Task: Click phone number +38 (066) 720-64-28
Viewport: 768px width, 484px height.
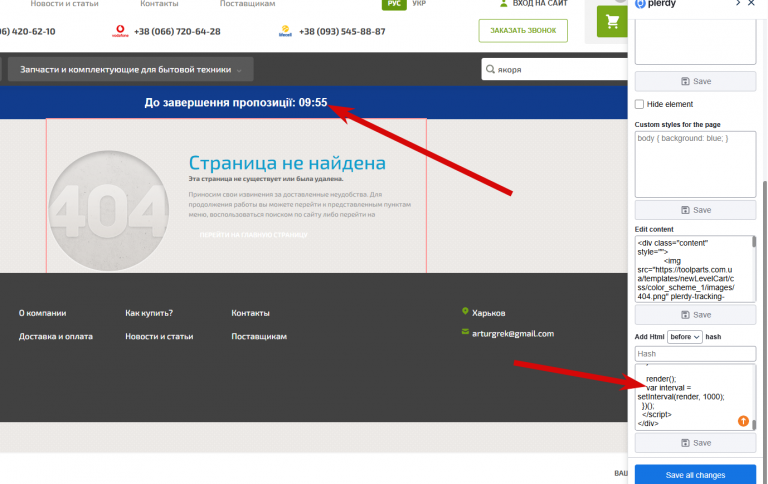Action: click(x=177, y=31)
